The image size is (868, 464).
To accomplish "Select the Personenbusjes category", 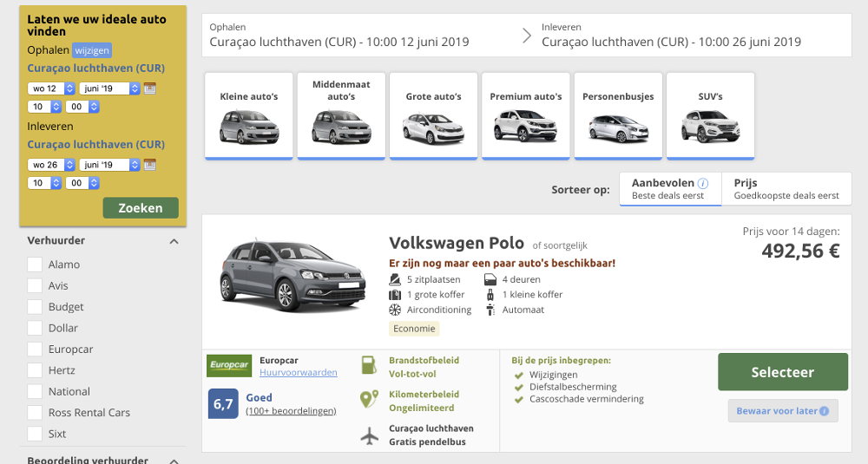I will [618, 116].
